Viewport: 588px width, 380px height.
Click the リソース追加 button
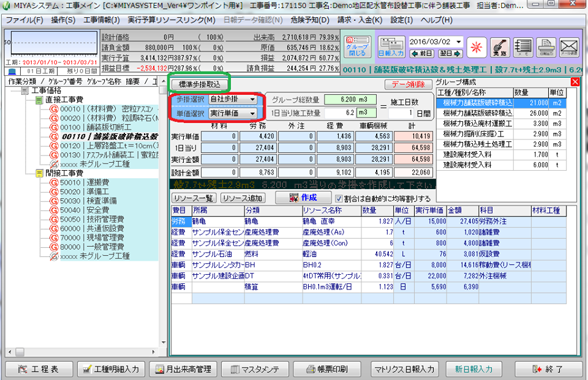click(x=243, y=198)
